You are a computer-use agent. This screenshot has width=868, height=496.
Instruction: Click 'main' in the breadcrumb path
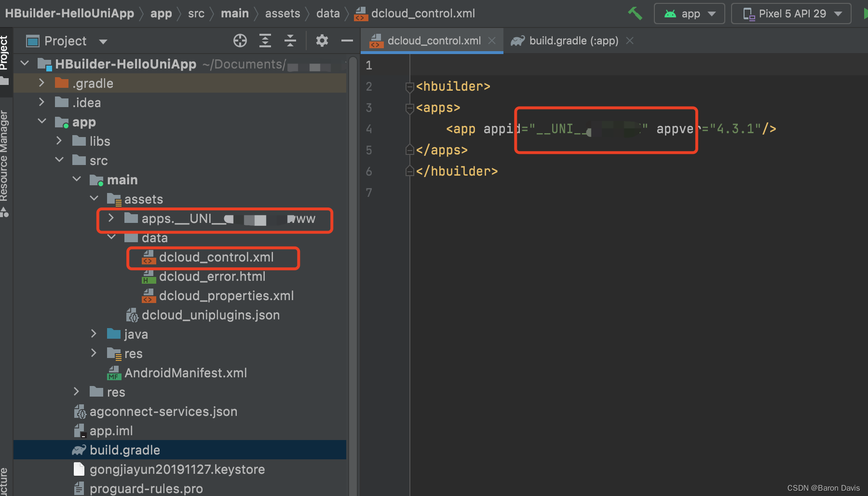pyautogui.click(x=235, y=14)
